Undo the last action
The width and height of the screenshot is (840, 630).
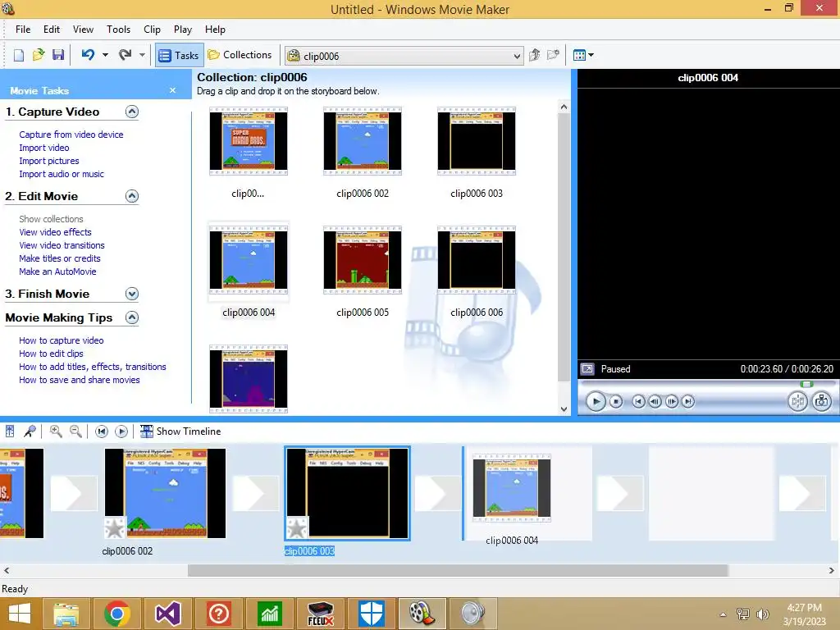(x=89, y=55)
